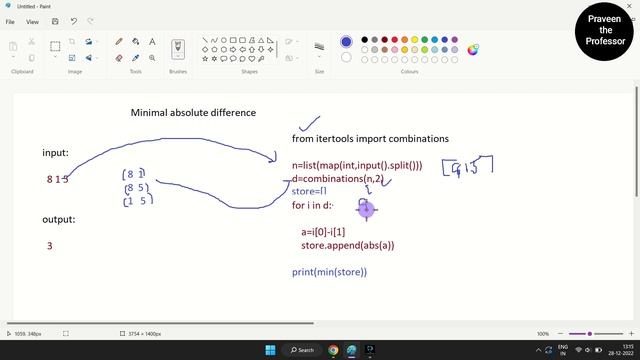Click the Resize and skew icon
This screenshot has height=360, width=640.
click(x=72, y=58)
